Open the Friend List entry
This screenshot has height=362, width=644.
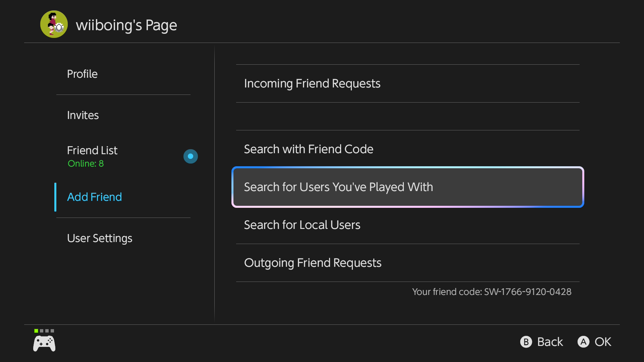pyautogui.click(x=123, y=156)
